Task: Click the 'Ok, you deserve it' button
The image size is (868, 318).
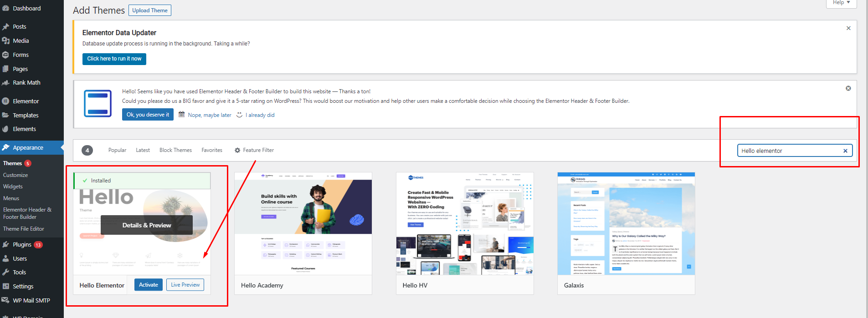Action: pos(148,115)
